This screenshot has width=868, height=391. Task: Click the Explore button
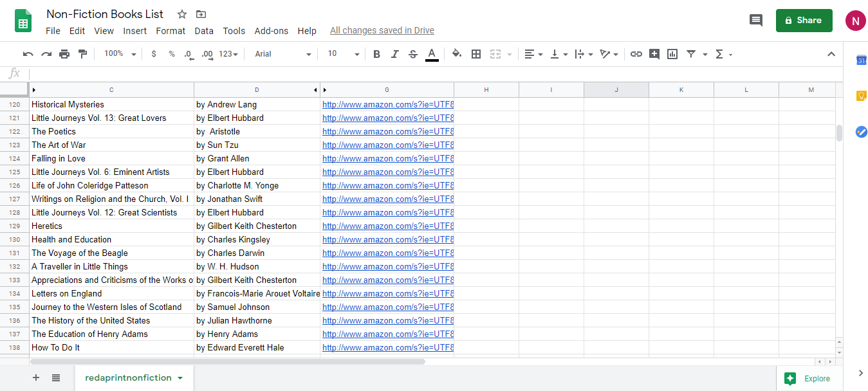pyautogui.click(x=809, y=378)
